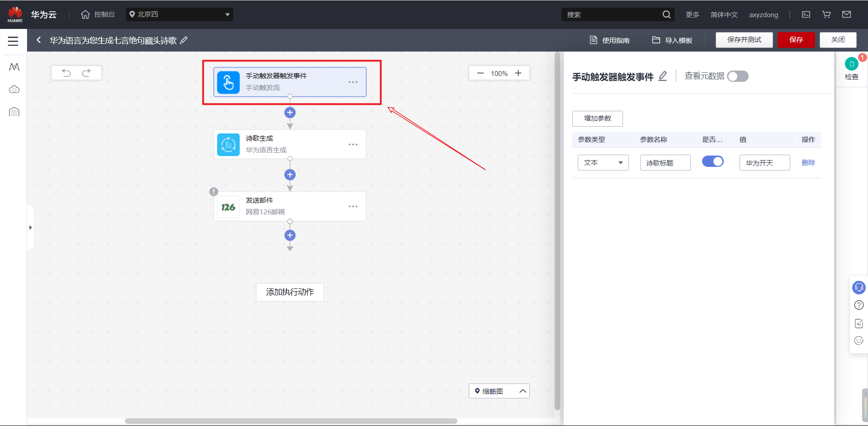This screenshot has width=868, height=426.
Task: Open options of 手动触发器触发事件 node
Action: tap(353, 82)
